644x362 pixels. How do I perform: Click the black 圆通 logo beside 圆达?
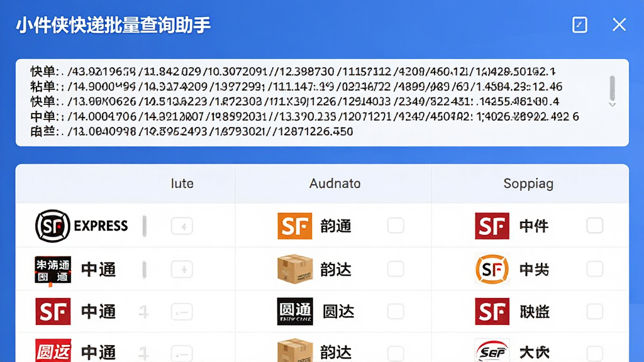coord(295,312)
